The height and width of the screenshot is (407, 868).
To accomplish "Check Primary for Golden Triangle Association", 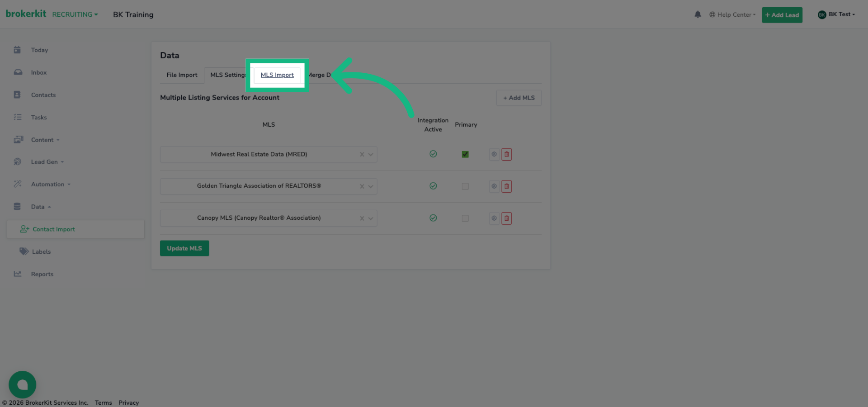I will [x=465, y=186].
